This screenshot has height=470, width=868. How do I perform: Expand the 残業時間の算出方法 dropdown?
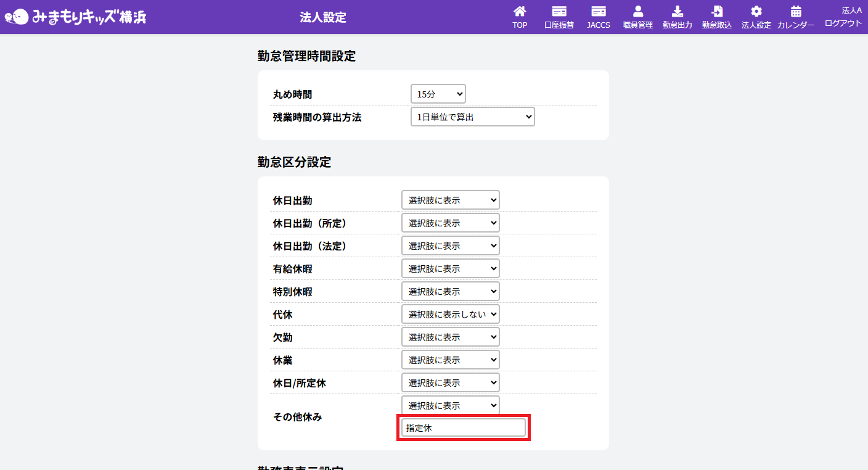pos(472,117)
